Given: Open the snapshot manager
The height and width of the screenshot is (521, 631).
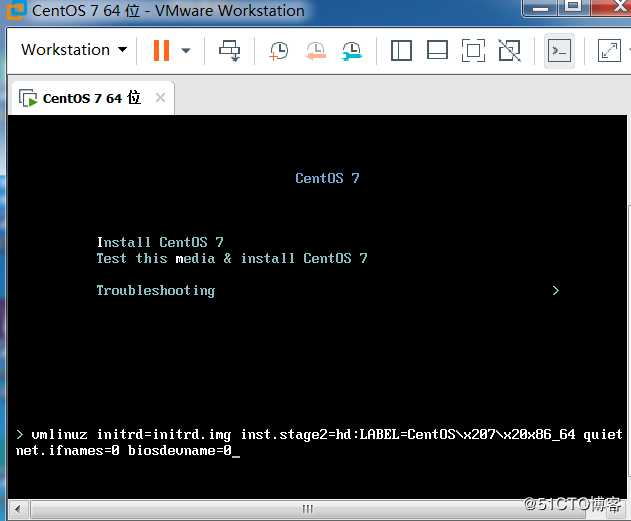Looking at the screenshot, I should pyautogui.click(x=352, y=51).
